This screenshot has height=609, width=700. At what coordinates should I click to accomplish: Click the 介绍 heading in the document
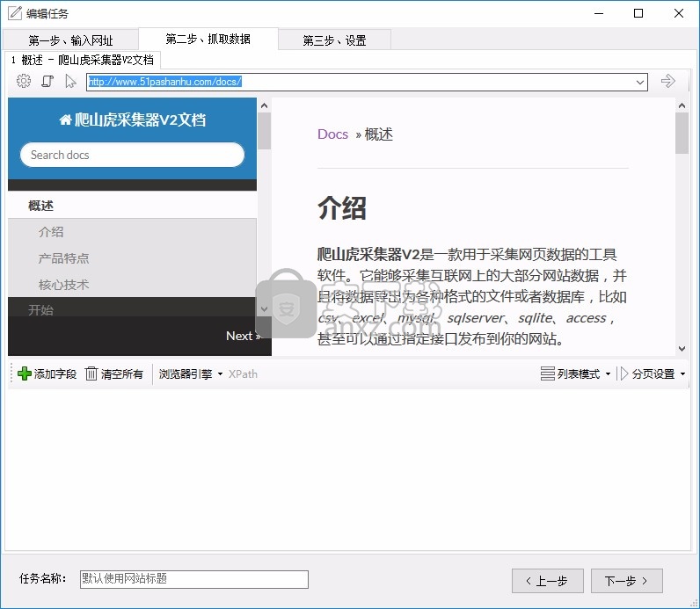click(342, 208)
